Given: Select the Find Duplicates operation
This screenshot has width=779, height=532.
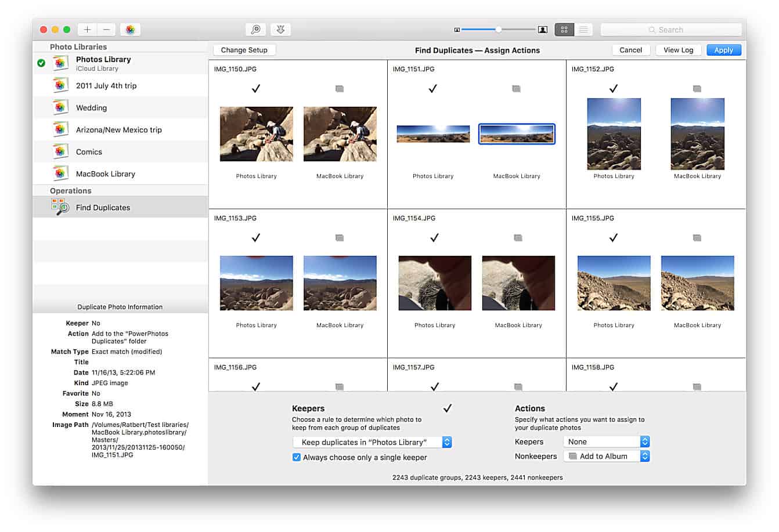Looking at the screenshot, I should point(103,208).
